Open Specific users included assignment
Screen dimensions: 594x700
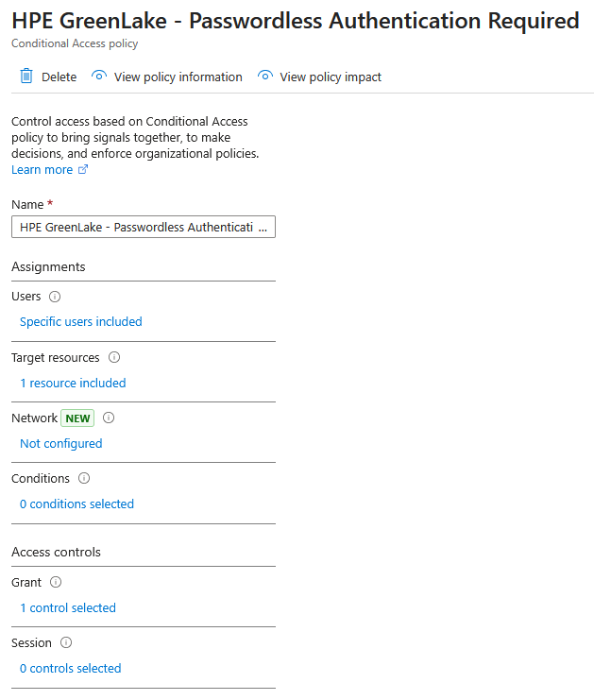point(81,322)
